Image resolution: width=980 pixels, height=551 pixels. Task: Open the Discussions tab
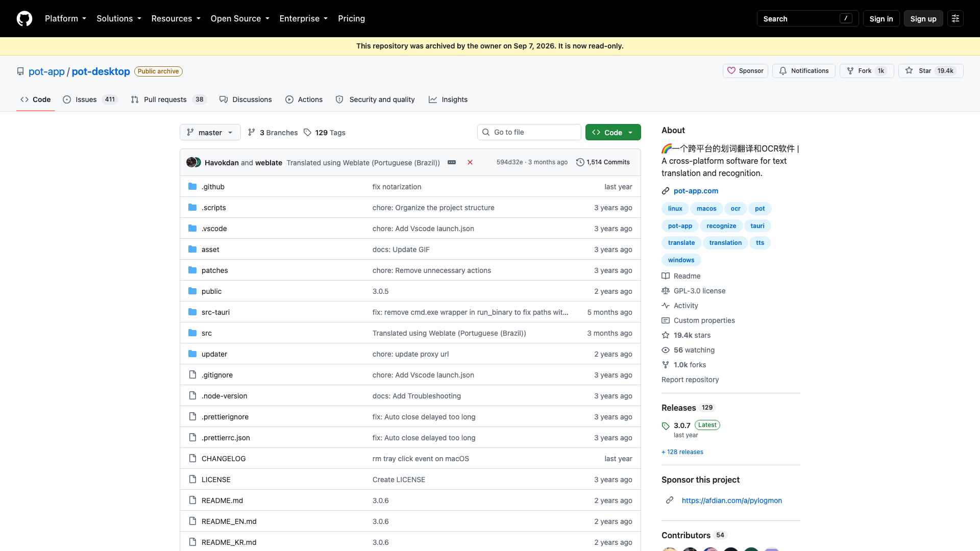pyautogui.click(x=246, y=99)
